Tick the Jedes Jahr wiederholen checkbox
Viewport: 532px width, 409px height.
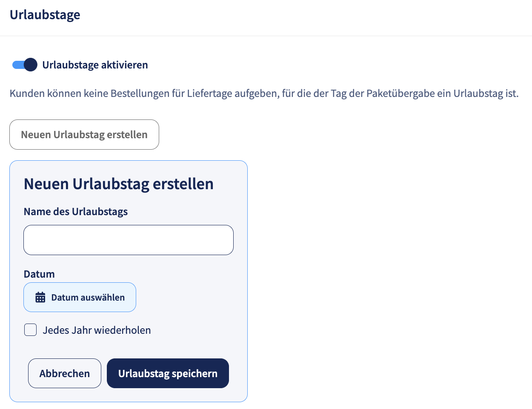pyautogui.click(x=30, y=330)
